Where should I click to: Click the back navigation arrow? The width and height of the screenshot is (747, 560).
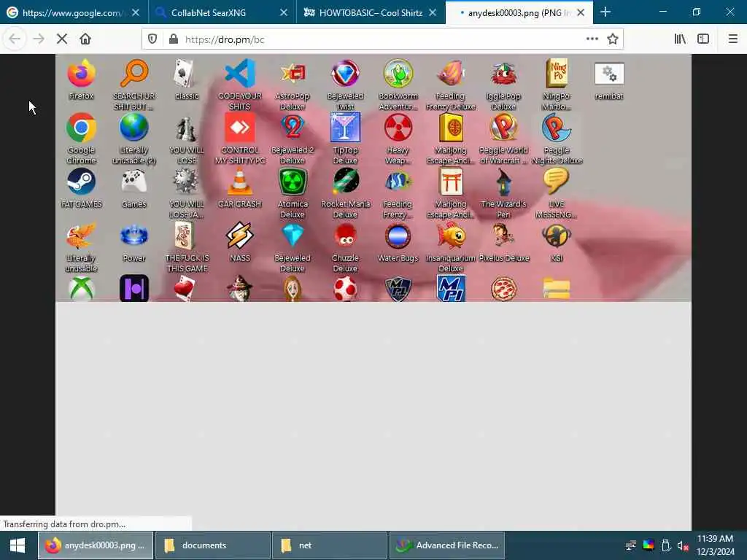click(x=15, y=39)
